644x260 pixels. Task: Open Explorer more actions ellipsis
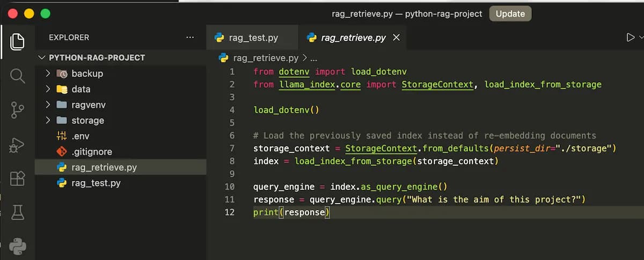coord(190,38)
